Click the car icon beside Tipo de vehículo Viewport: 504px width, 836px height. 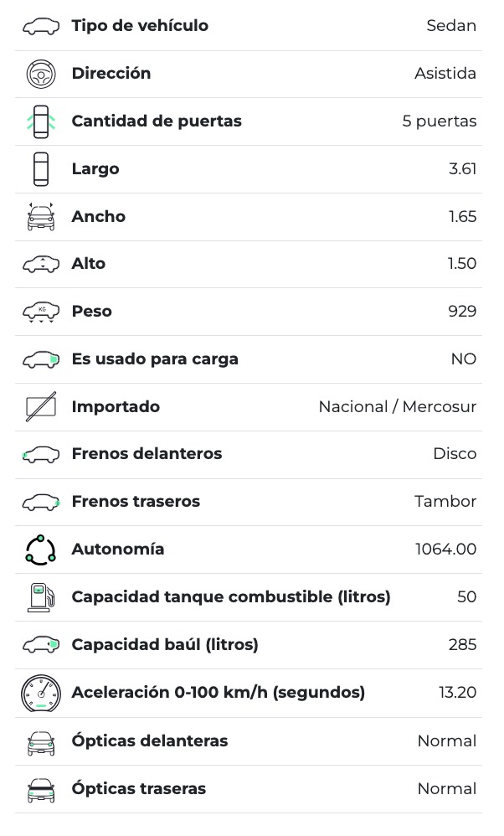coord(41,26)
